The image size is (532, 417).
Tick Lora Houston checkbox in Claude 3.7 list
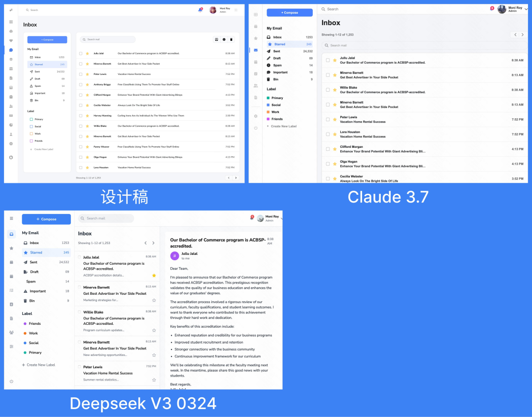point(328,134)
